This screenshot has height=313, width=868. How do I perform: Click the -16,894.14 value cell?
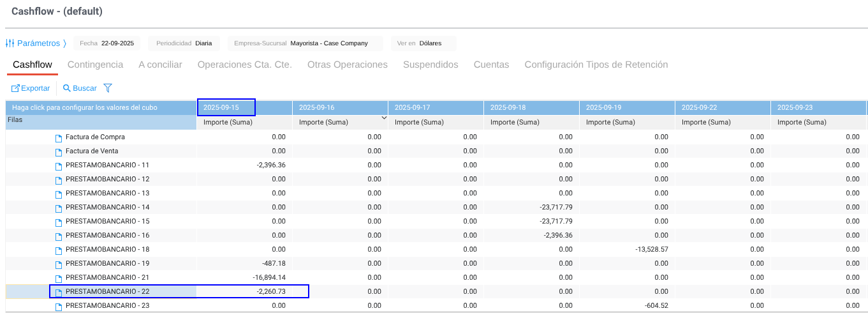(269, 277)
